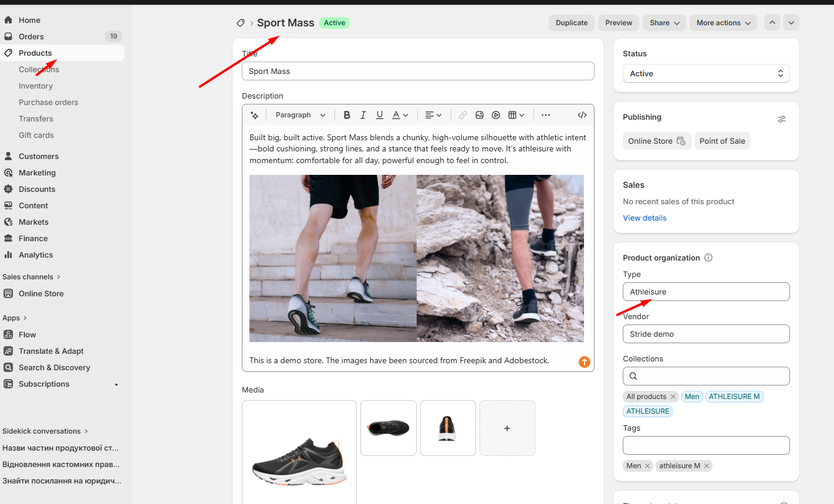Click the Home icon in sidebar
Viewport: 834px width, 504px height.
point(8,20)
